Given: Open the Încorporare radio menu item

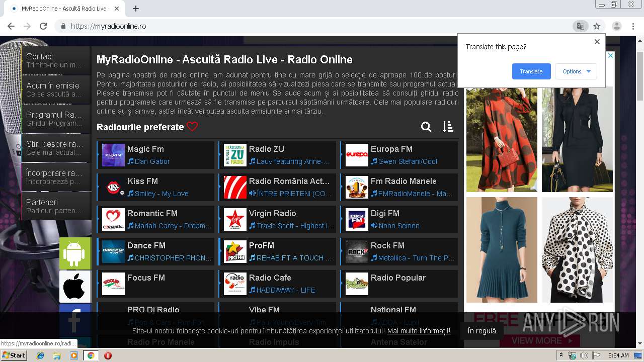Looking at the screenshot, I should (56, 177).
